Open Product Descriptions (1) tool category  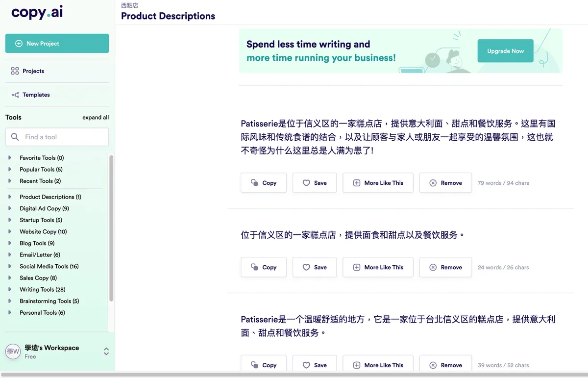point(50,197)
